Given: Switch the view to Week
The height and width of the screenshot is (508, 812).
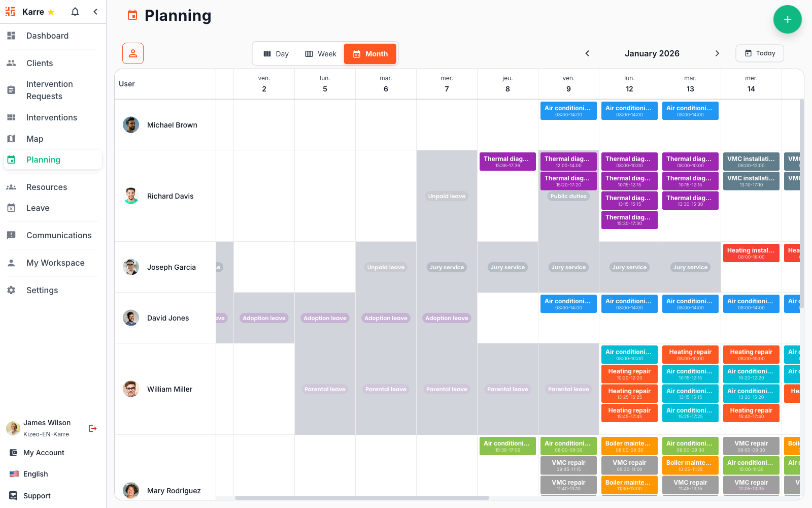Looking at the screenshot, I should tap(321, 53).
